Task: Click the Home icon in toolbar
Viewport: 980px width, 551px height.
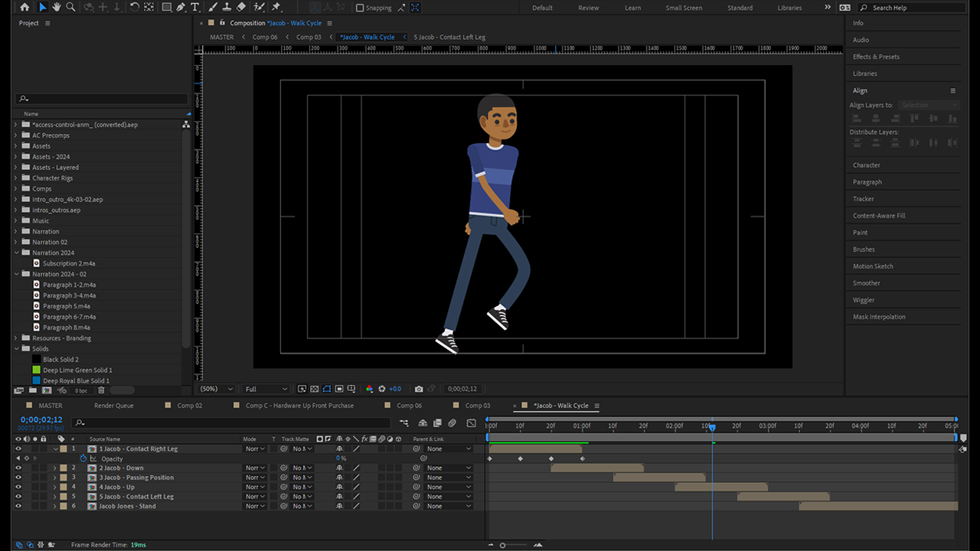Action: coord(24,7)
